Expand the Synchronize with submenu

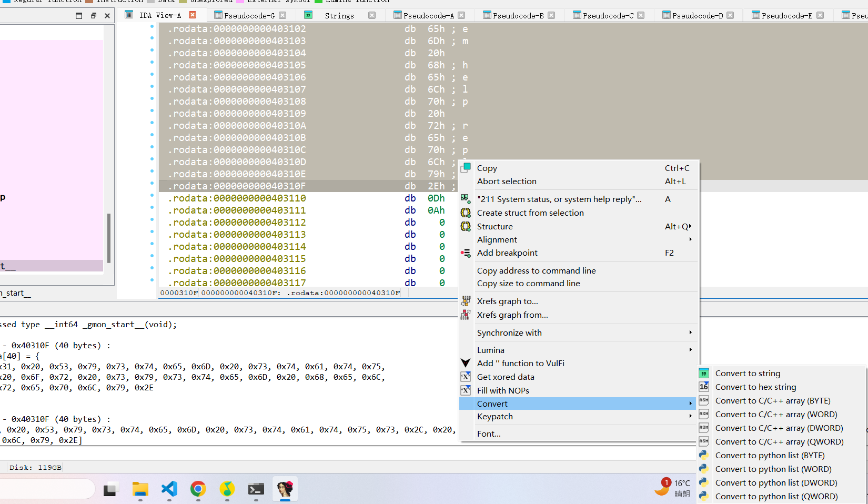pos(579,332)
